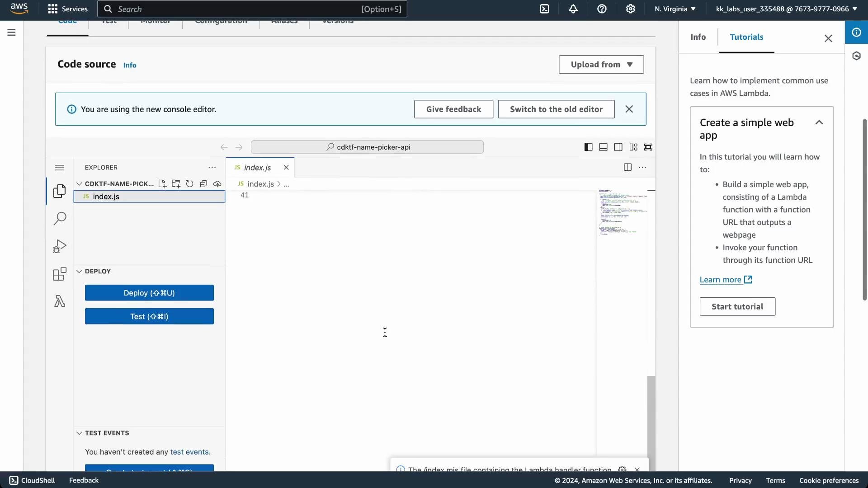Expand the index.js breadcrumb ellipsis

pos(286,184)
